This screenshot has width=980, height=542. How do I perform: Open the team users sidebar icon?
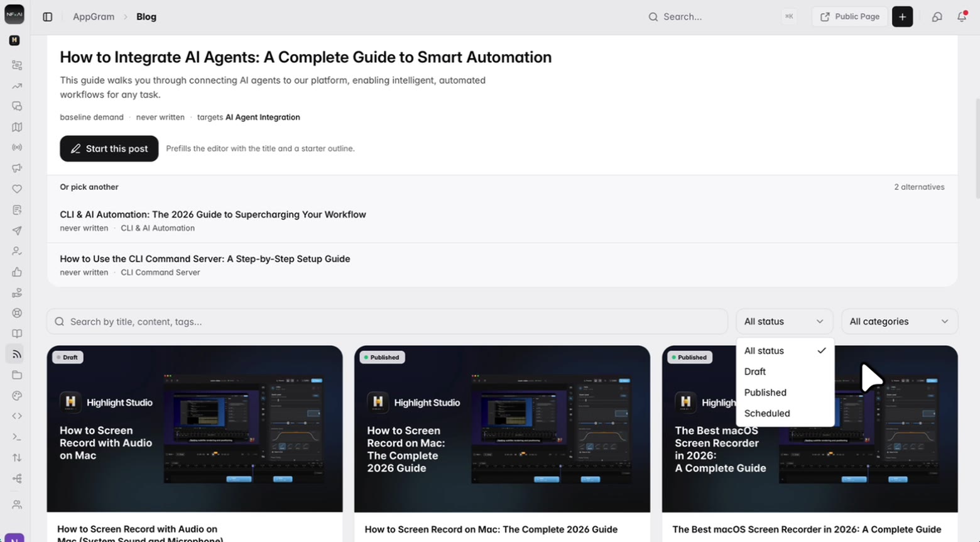pos(17,505)
